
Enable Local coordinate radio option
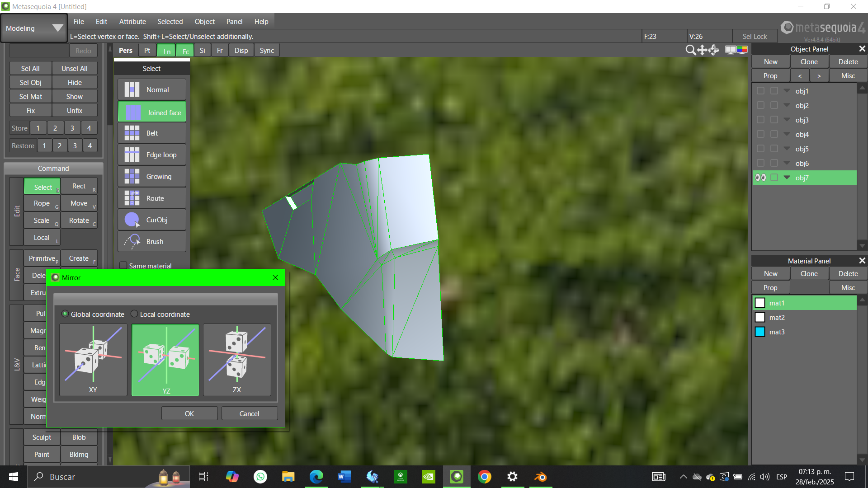click(x=134, y=314)
